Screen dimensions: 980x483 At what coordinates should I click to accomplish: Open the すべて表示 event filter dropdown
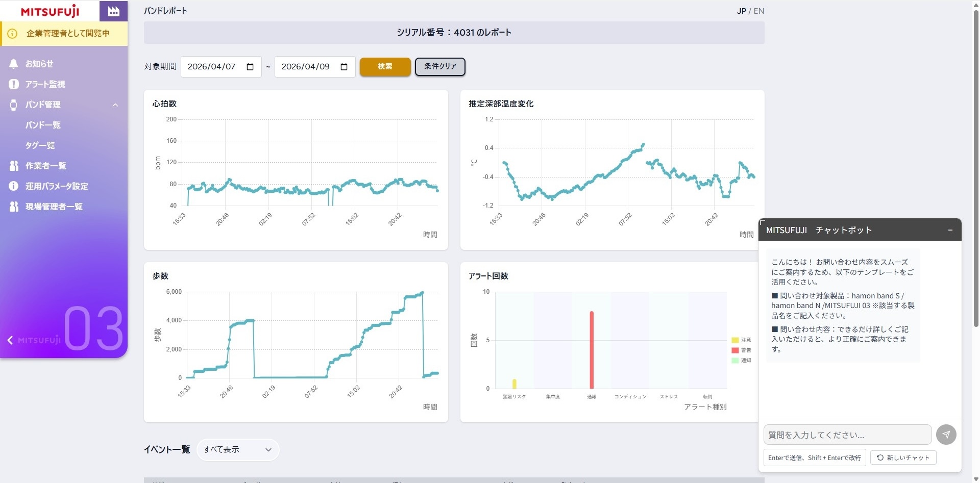238,449
